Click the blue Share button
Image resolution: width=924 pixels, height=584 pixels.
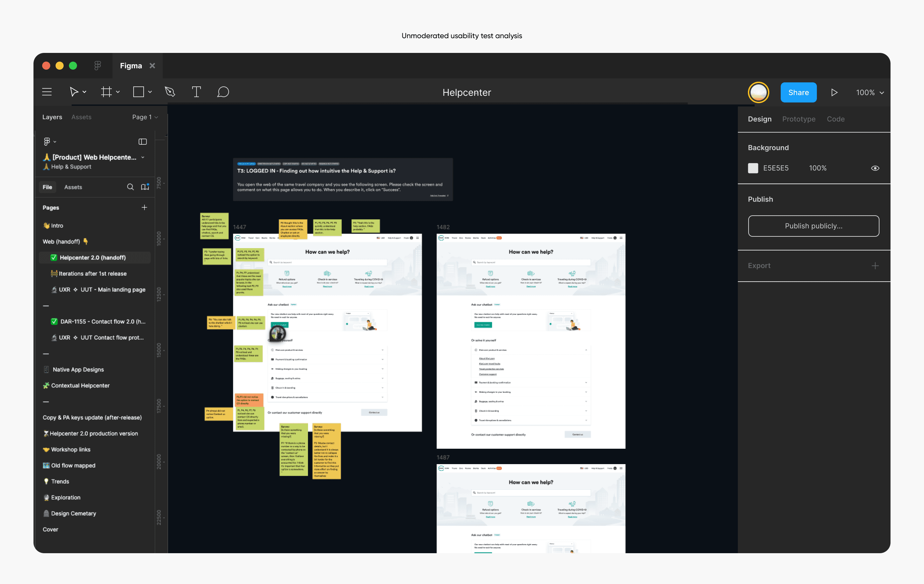coord(798,92)
